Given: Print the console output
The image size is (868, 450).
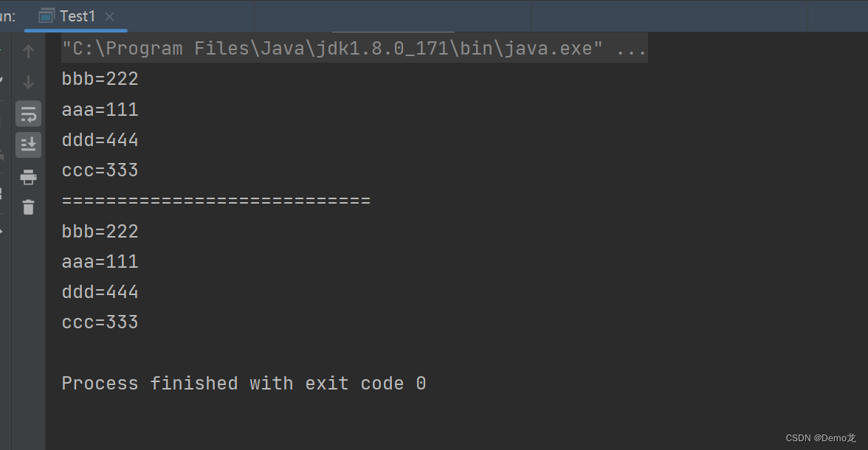Looking at the screenshot, I should (28, 177).
